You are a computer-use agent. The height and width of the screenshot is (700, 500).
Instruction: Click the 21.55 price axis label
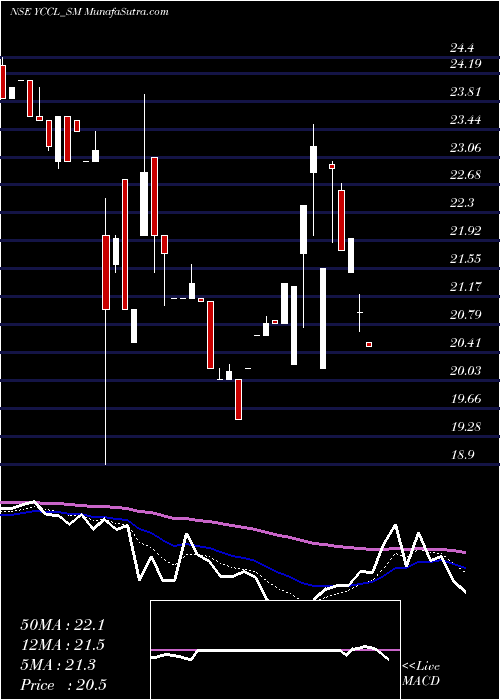click(x=466, y=259)
